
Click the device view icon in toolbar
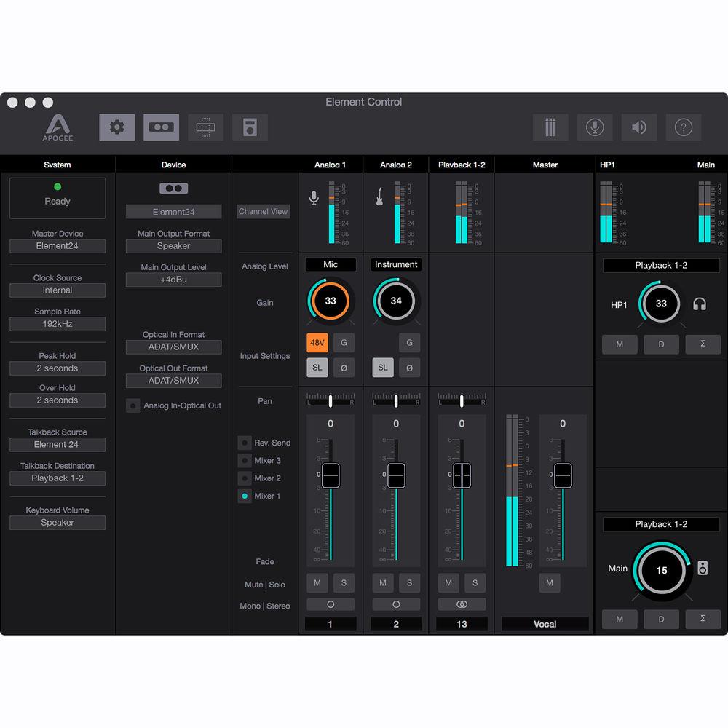[161, 127]
